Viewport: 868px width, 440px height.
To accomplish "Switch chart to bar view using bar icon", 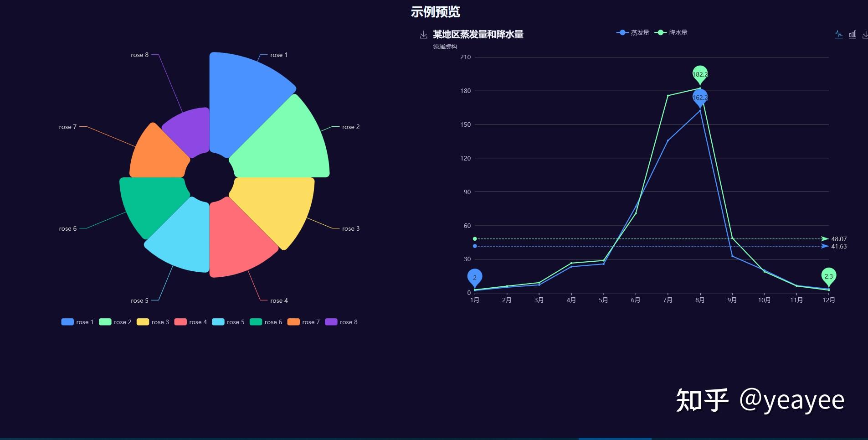I will 853,34.
